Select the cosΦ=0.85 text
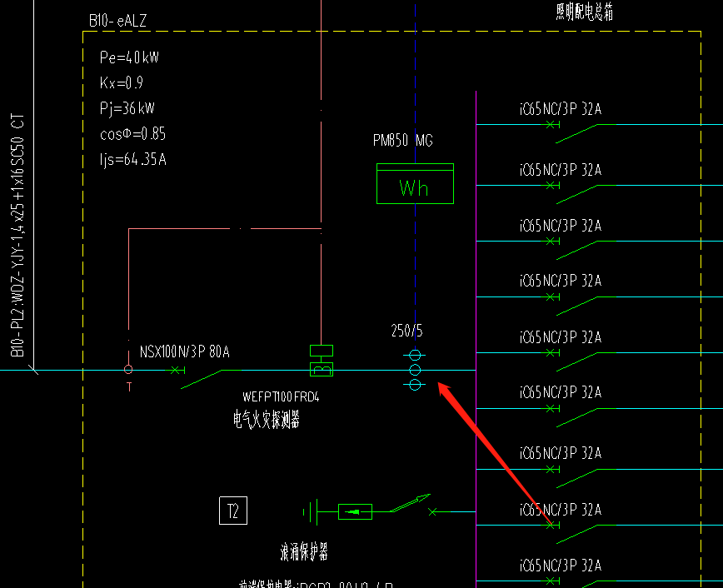This screenshot has height=588, width=723. coord(132,134)
